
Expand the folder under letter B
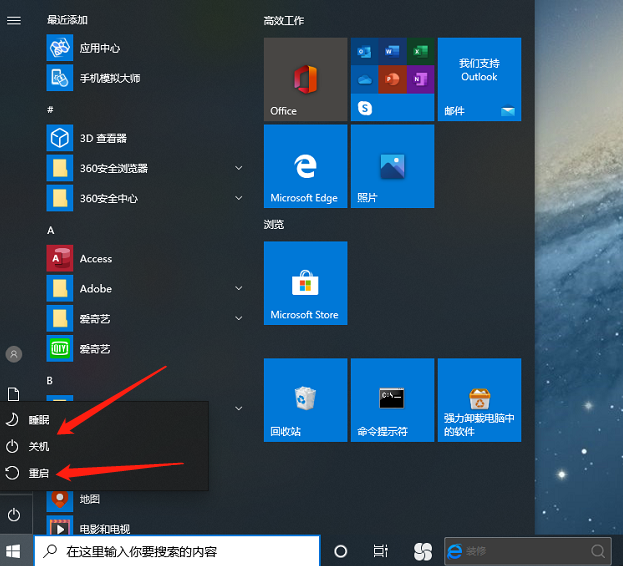[239, 408]
